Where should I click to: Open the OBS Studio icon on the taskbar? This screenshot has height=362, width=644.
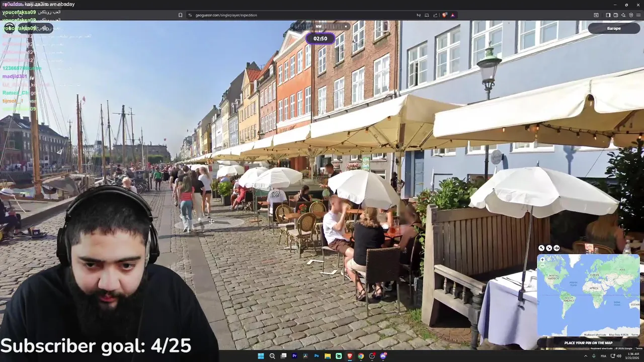372,356
